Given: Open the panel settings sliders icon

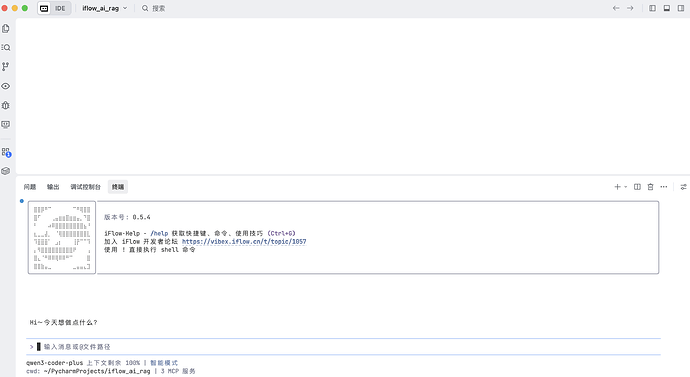Looking at the screenshot, I should [683, 187].
